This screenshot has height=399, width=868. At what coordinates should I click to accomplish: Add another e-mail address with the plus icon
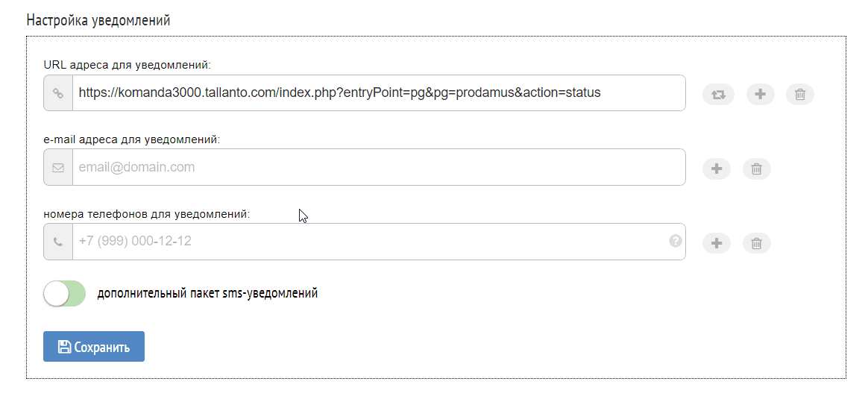point(717,169)
